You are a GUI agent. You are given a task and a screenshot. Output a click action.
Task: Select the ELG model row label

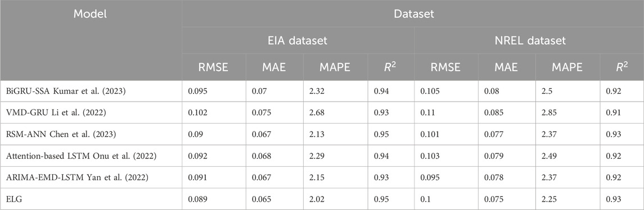13,199
